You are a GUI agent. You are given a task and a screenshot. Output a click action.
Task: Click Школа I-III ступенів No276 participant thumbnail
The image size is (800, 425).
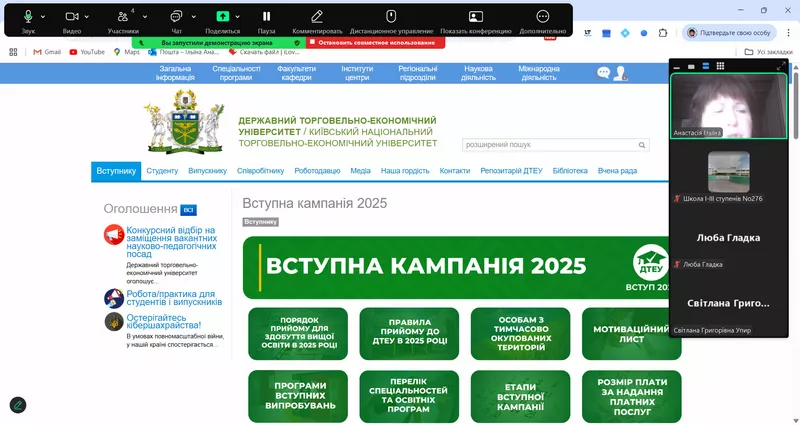coord(729,172)
